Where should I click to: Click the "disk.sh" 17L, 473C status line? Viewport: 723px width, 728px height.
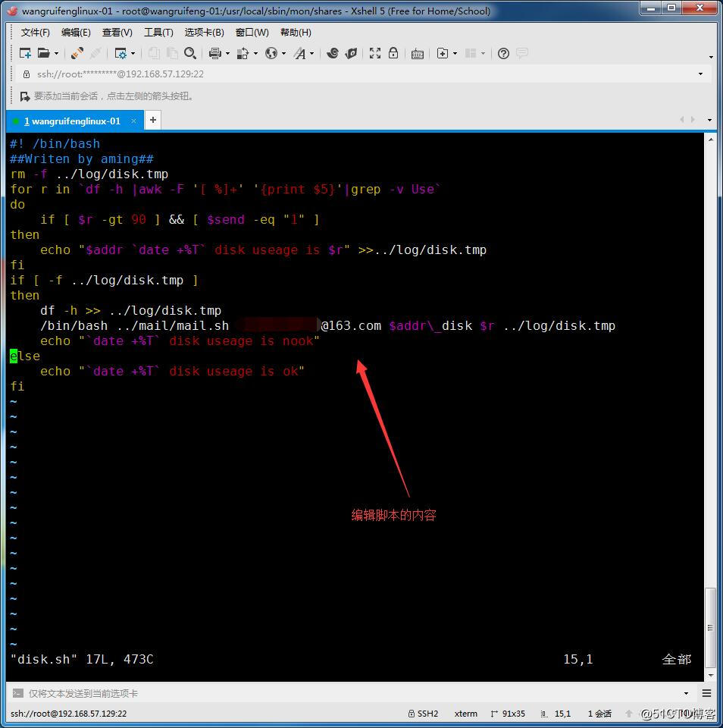[82, 659]
